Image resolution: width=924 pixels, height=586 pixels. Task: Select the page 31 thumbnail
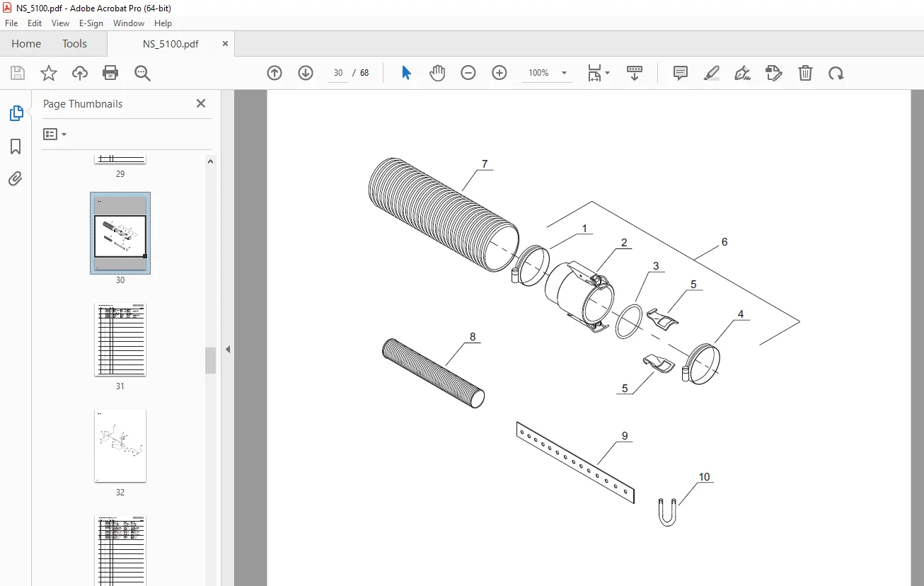click(120, 340)
